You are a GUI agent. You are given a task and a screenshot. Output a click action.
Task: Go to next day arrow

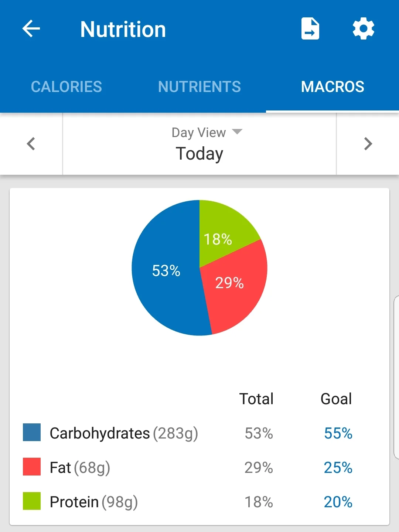[x=368, y=144]
